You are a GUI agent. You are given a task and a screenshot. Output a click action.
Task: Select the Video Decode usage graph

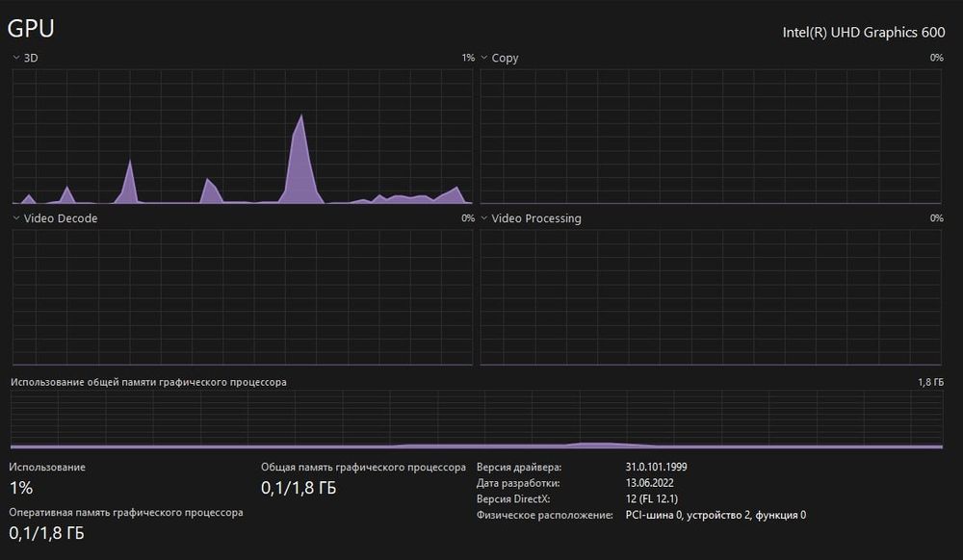point(242,297)
